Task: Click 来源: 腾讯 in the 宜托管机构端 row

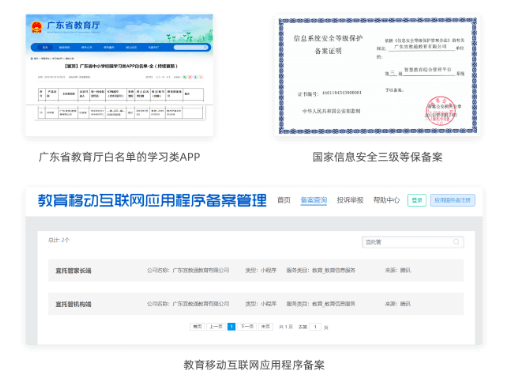Action: click(398, 304)
